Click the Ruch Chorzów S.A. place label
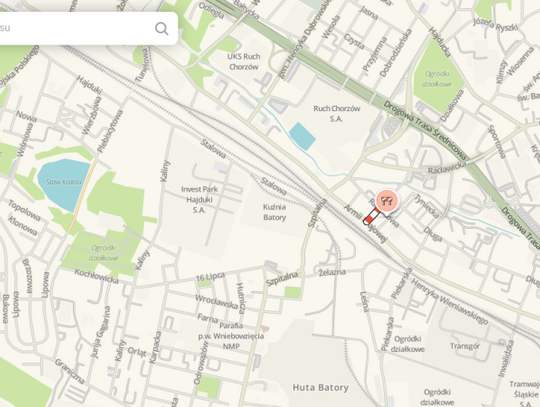The height and width of the screenshot is (407, 540). pyautogui.click(x=336, y=114)
